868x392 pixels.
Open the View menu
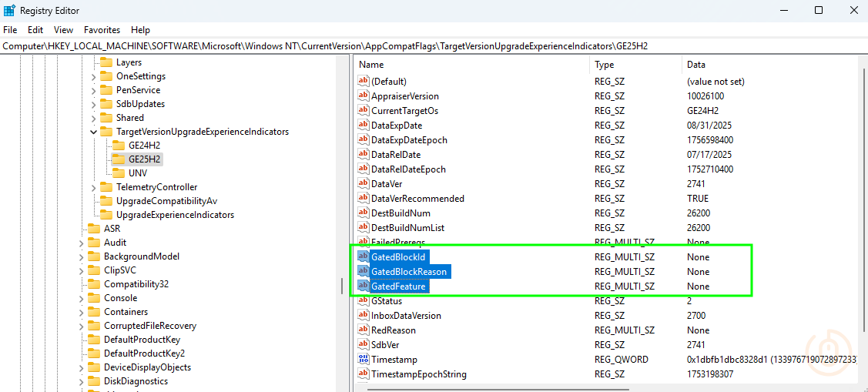(63, 30)
